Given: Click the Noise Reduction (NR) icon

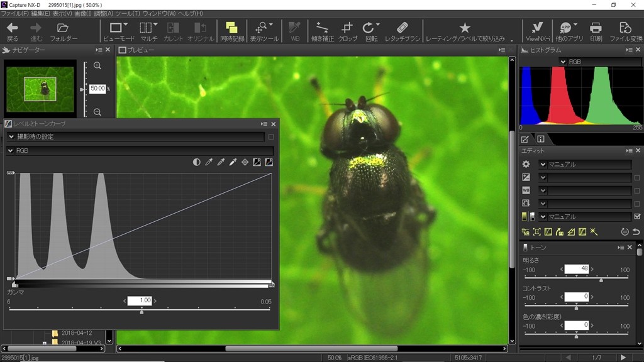Looking at the screenshot, I should tap(526, 232).
